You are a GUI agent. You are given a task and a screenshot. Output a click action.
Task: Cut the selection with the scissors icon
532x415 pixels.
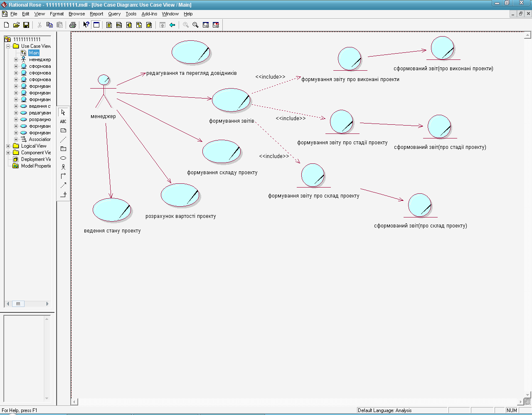click(x=39, y=25)
